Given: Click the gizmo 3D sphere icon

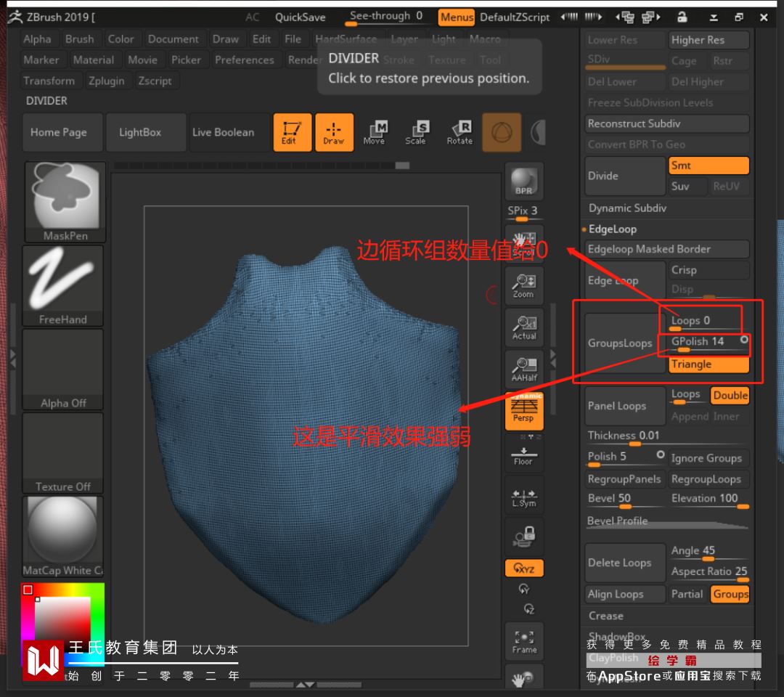Looking at the screenshot, I should (x=502, y=132).
